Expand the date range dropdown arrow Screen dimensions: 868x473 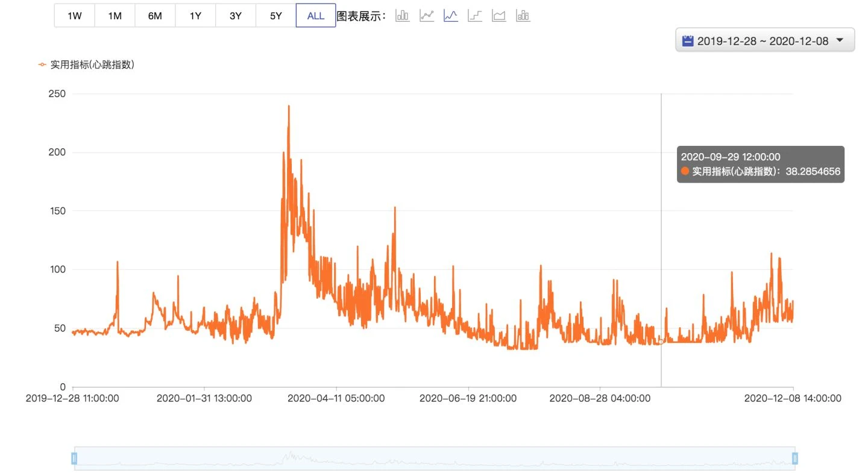point(840,40)
